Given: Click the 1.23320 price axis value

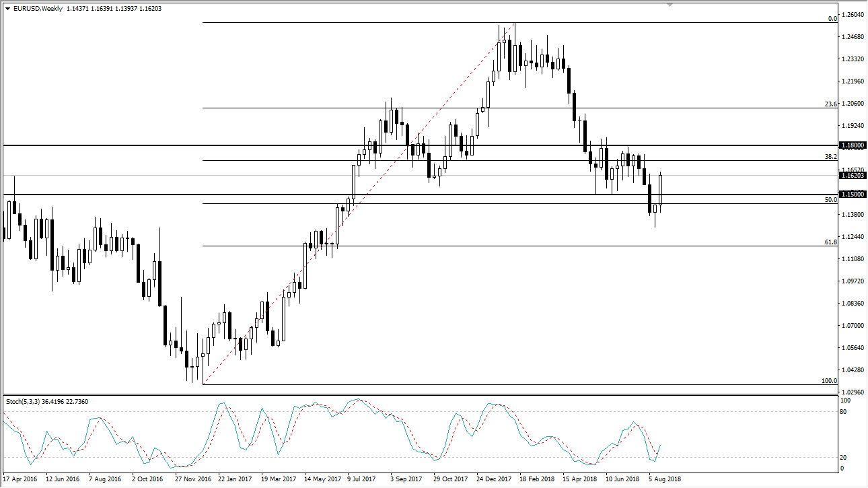Looking at the screenshot, I should coord(853,59).
